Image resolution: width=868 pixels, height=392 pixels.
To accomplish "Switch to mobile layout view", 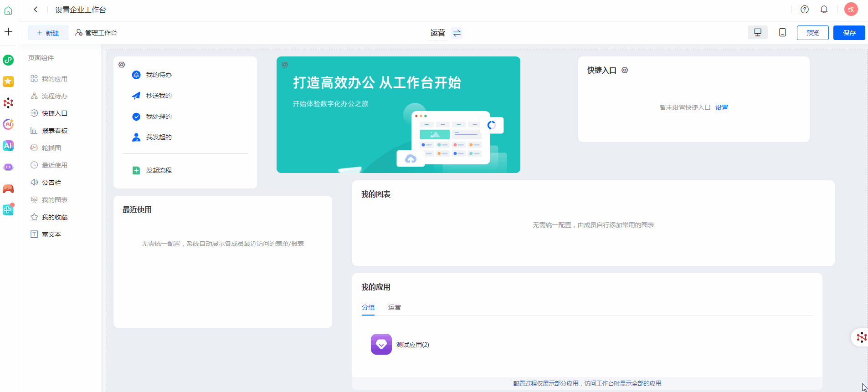I will pyautogui.click(x=782, y=33).
